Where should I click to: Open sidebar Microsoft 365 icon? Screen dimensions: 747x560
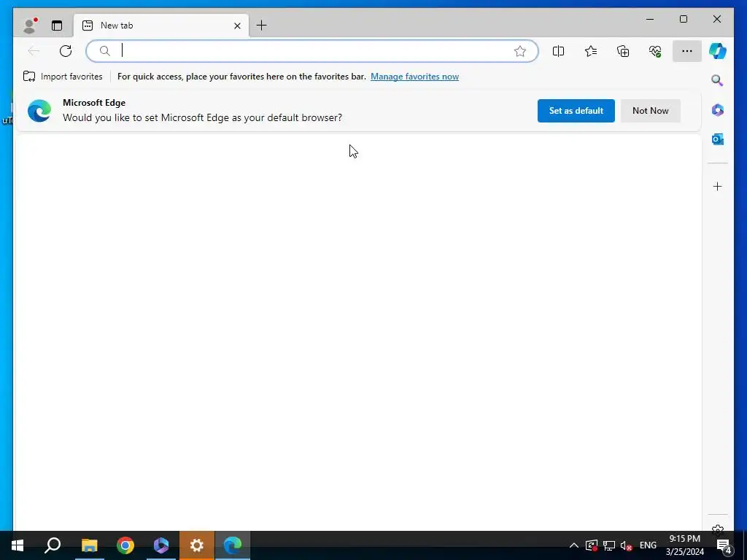718,110
